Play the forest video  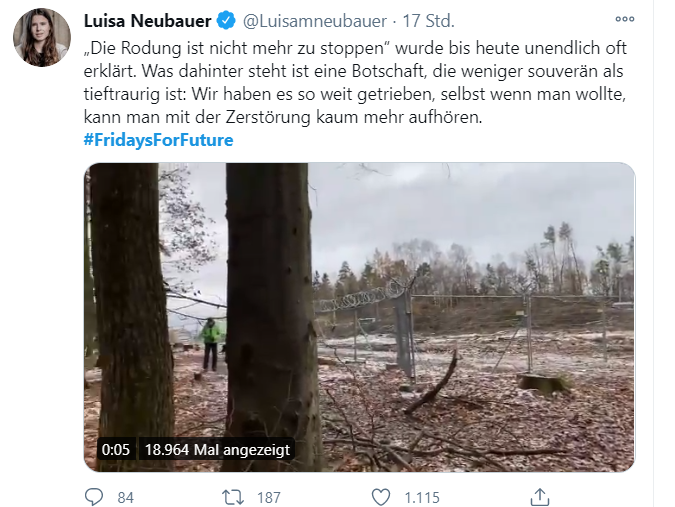[x=359, y=317]
